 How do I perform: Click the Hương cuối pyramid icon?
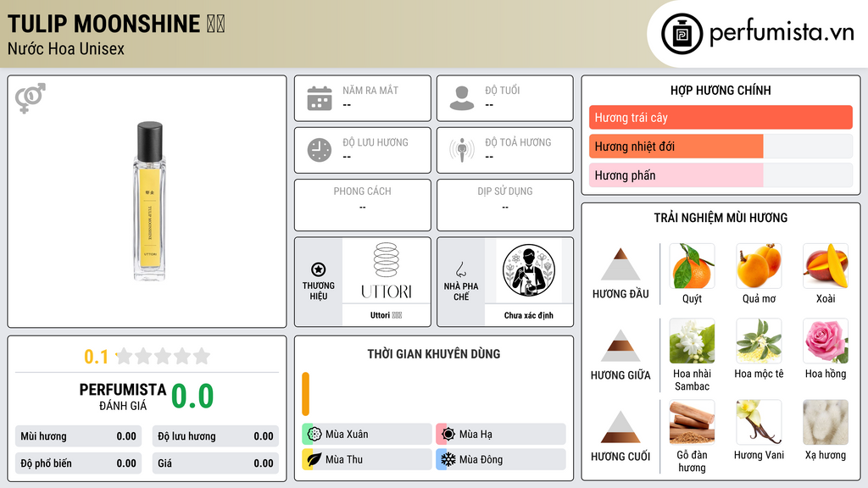click(x=620, y=427)
